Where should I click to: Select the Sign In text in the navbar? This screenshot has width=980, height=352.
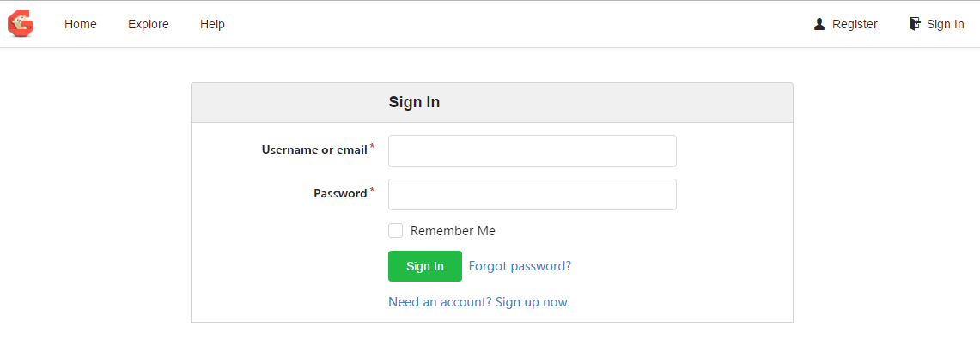[x=945, y=24]
